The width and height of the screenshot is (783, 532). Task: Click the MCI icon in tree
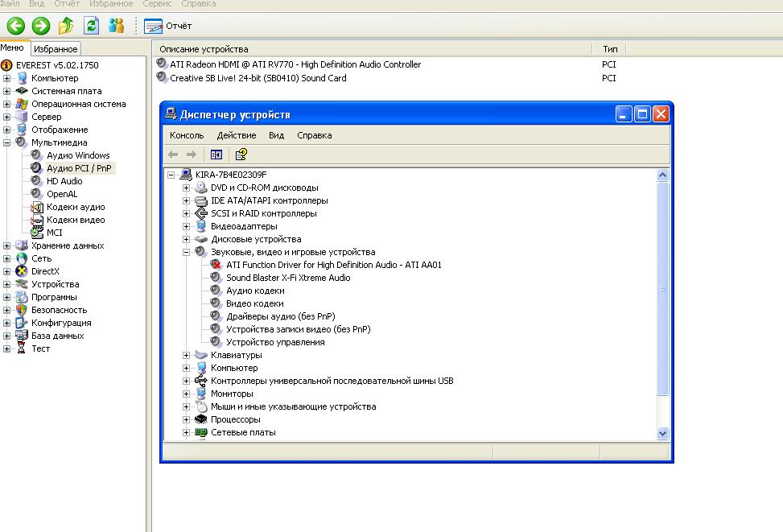tap(37, 233)
